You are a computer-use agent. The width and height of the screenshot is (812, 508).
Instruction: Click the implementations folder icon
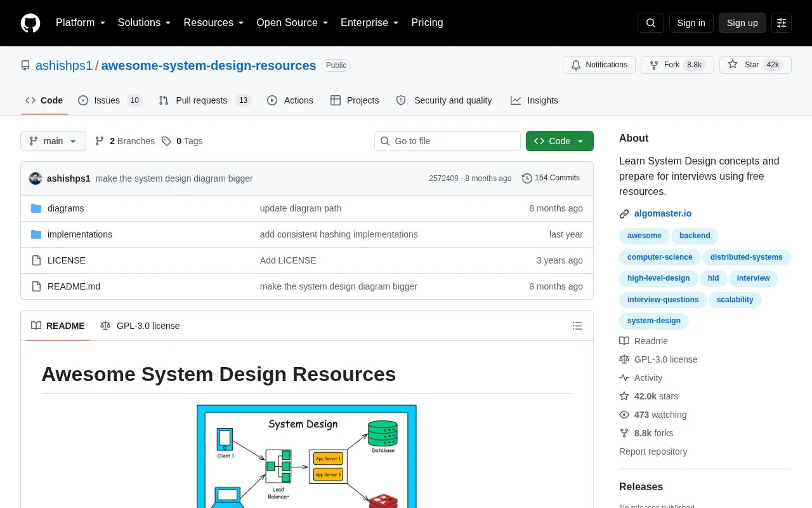[36, 234]
